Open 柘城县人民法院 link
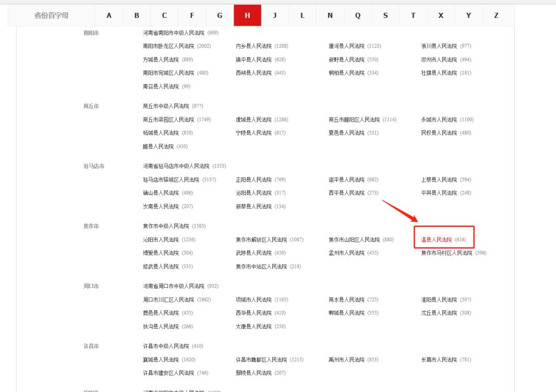The image size is (556, 392). tap(161, 133)
